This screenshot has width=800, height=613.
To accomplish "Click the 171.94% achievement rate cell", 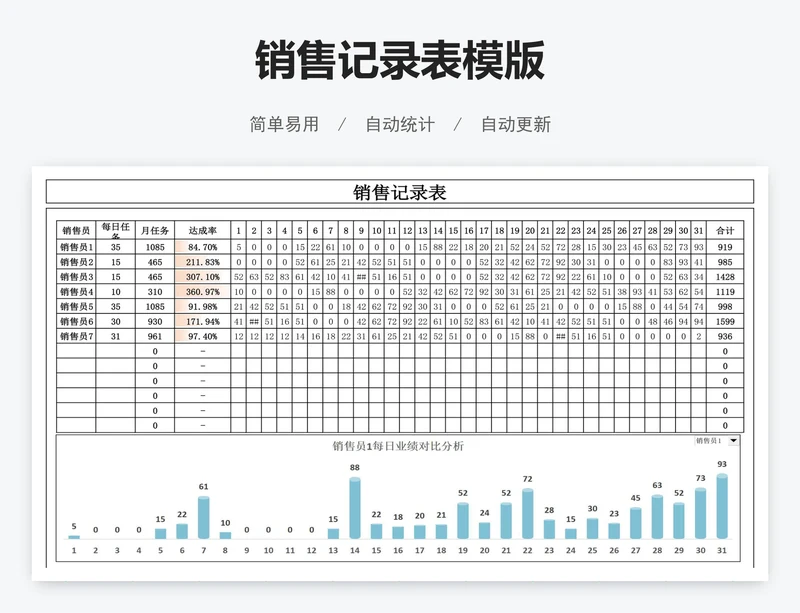I will pyautogui.click(x=203, y=321).
